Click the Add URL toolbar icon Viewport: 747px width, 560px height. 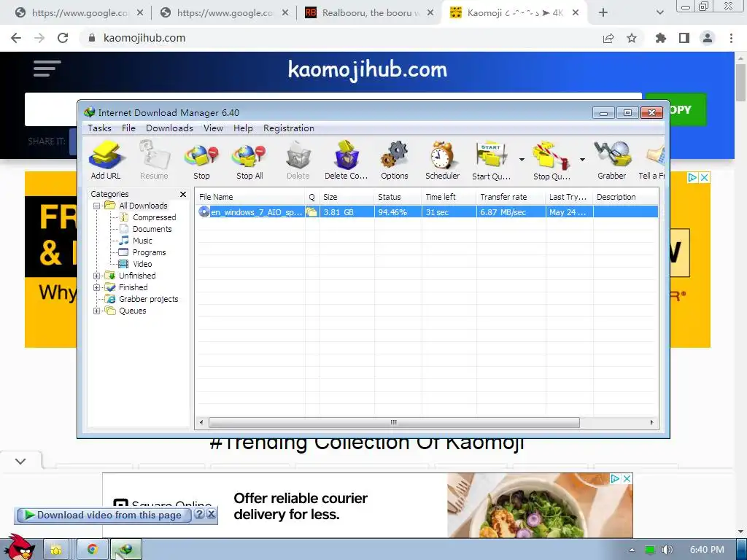click(x=107, y=160)
